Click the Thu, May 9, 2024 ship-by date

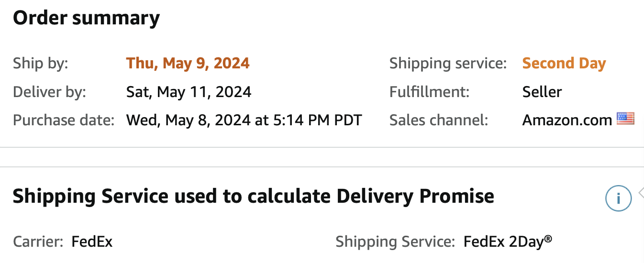tap(188, 63)
